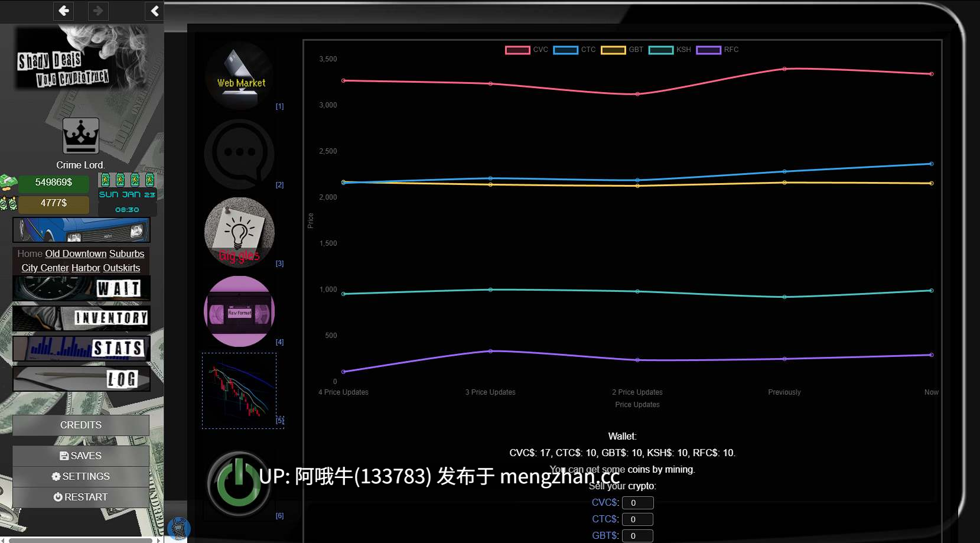Open the chat messages bubble icon
This screenshot has width=980, height=543.
pos(239,154)
